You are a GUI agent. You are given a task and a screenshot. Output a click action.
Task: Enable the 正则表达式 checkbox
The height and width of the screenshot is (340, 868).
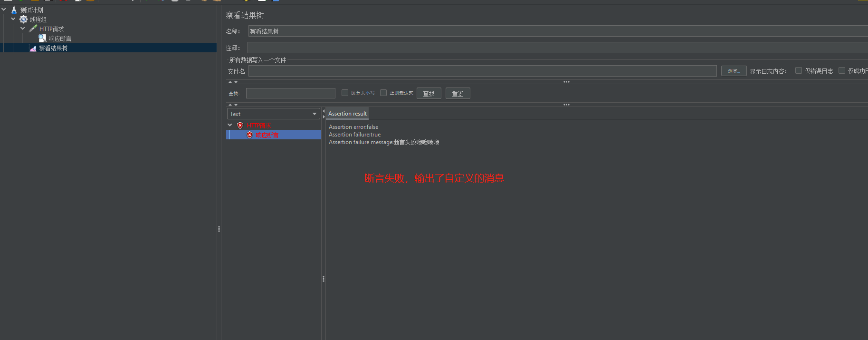[x=383, y=93]
